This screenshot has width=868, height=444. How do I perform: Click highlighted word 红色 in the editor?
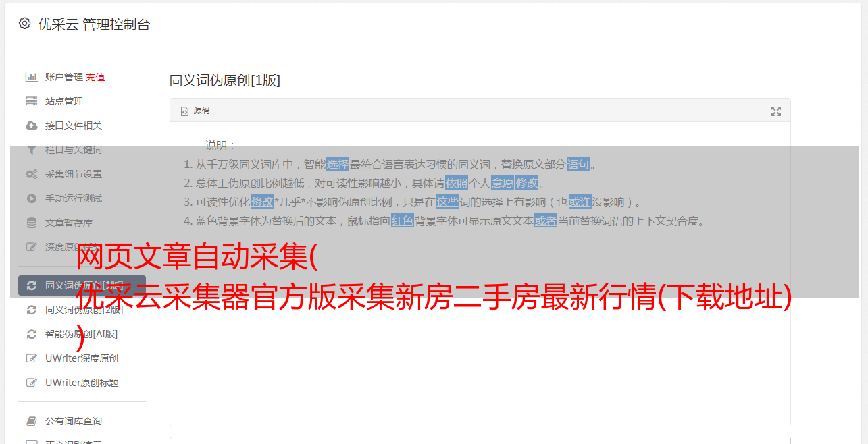[x=403, y=221]
